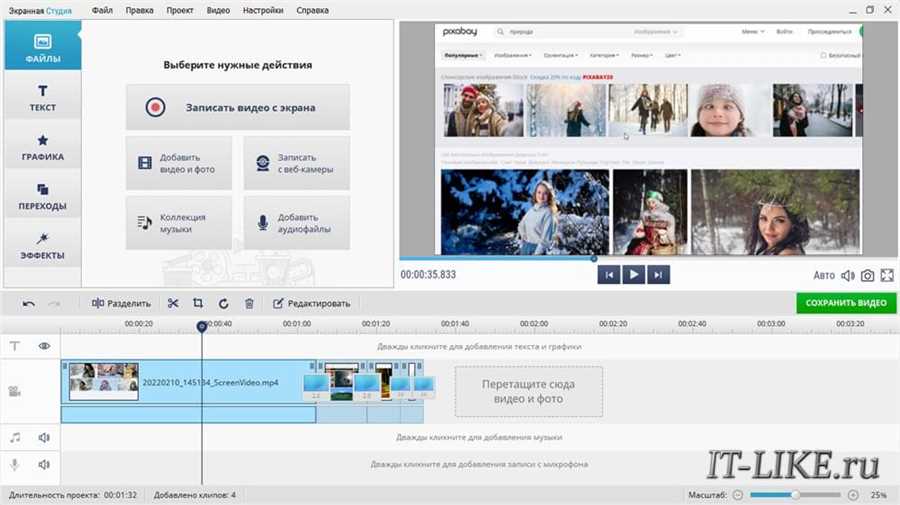Click the timeline zoom scale slider
The image size is (900, 505).
[796, 495]
